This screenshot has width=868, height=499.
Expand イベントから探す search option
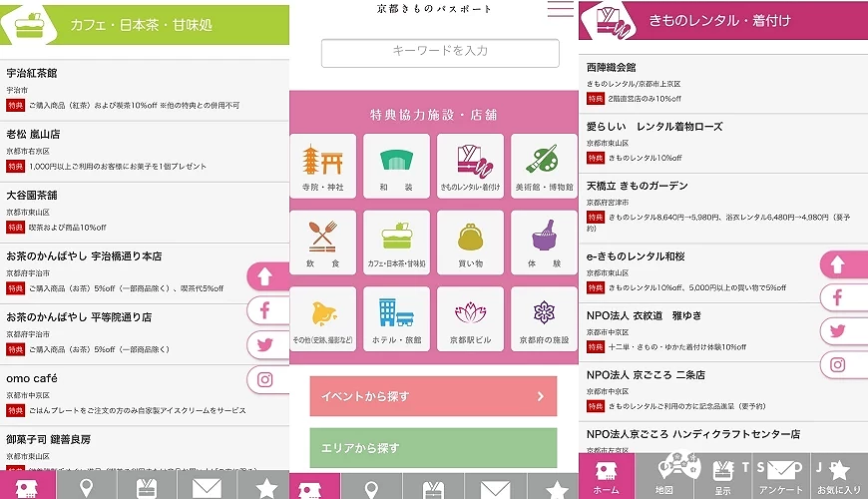[x=433, y=396]
